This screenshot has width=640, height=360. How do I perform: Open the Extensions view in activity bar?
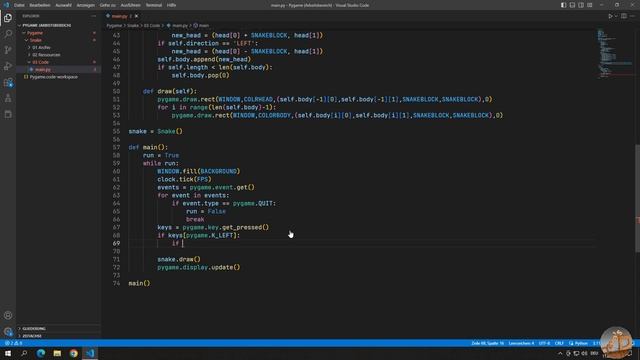click(x=8, y=82)
